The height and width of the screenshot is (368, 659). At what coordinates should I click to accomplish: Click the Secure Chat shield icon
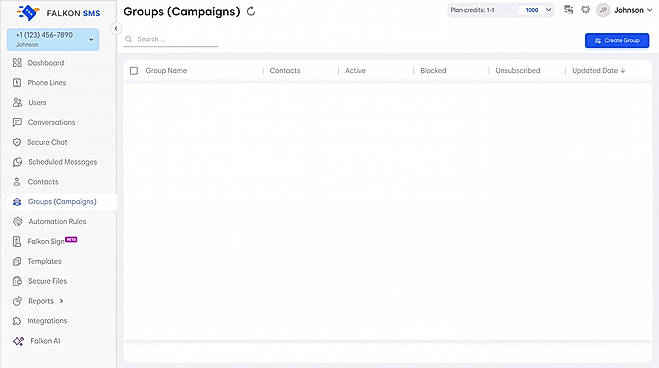tap(17, 142)
